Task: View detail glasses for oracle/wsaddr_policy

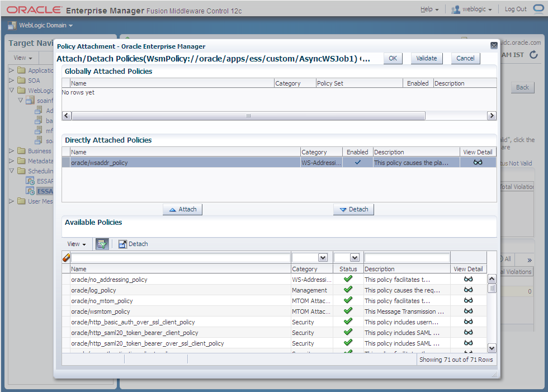Action: pos(478,162)
